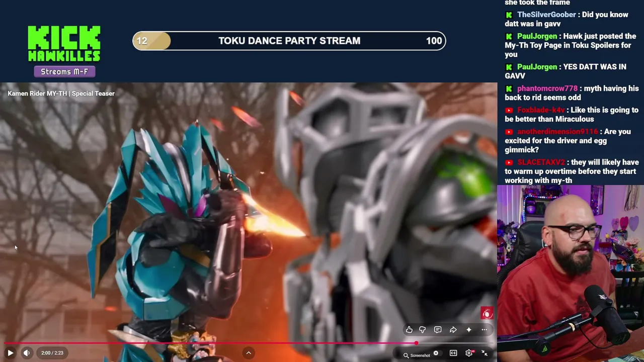Screen dimensions: 644x362
Task: Click the streamer webcam feed
Action: pos(571,274)
